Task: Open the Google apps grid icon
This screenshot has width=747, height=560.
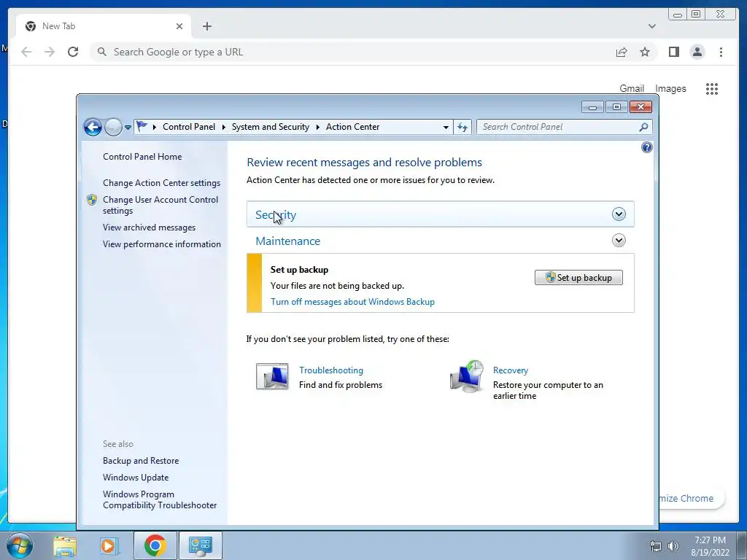Action: pos(712,89)
